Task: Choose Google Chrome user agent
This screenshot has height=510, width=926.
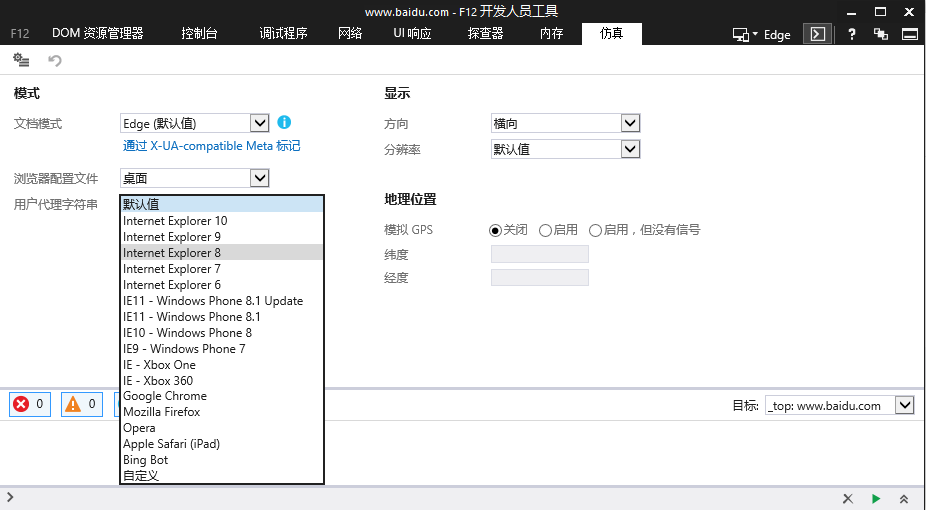Action: click(x=222, y=396)
